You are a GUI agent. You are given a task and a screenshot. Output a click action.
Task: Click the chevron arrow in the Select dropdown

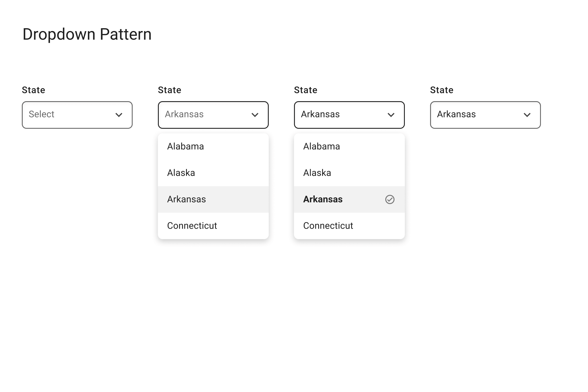(119, 115)
